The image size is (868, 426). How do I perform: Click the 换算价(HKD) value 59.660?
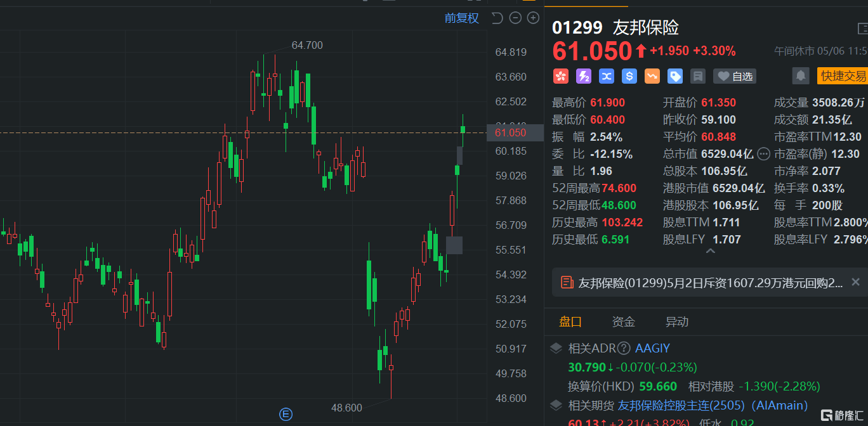659,386
